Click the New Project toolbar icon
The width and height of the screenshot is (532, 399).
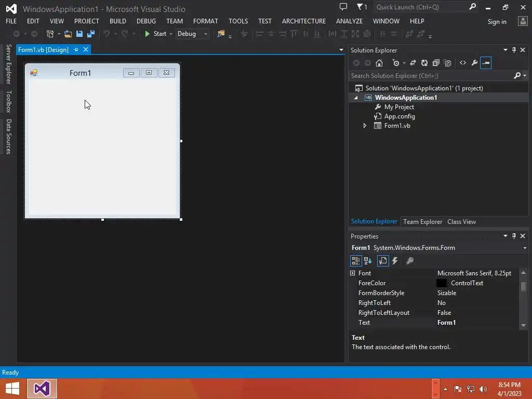[50, 34]
